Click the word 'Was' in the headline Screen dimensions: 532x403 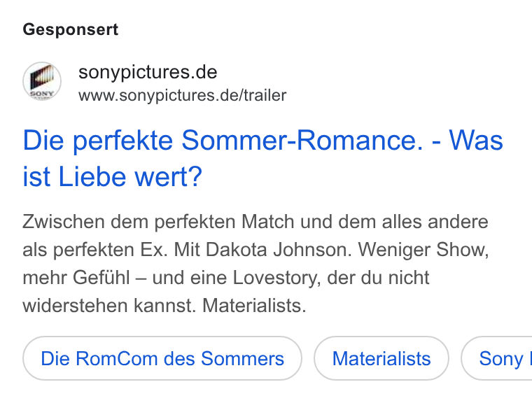(x=476, y=141)
